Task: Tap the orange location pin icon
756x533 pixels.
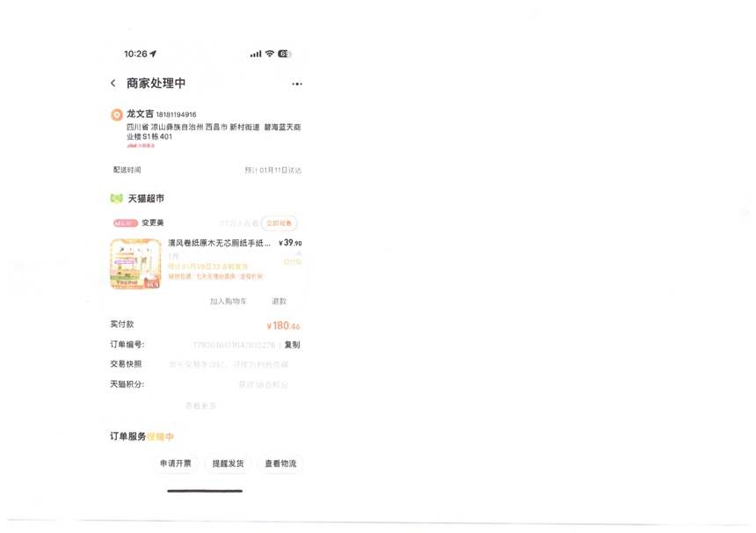Action: [117, 115]
